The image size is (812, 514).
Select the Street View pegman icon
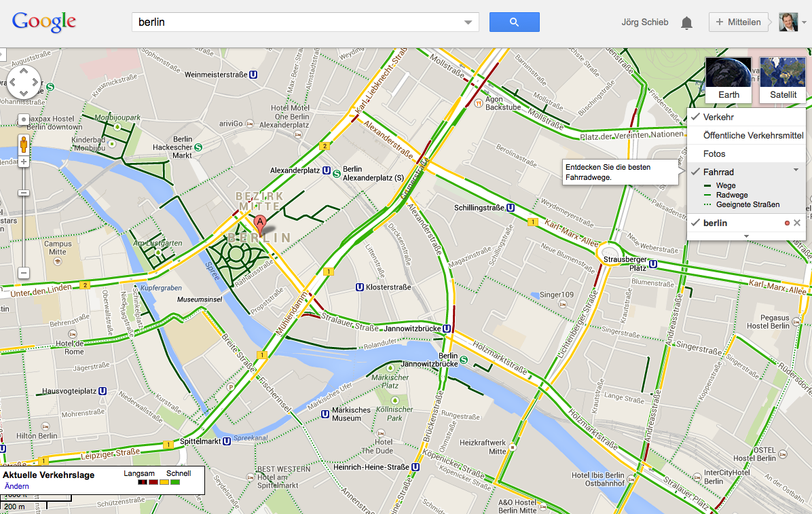click(23, 144)
